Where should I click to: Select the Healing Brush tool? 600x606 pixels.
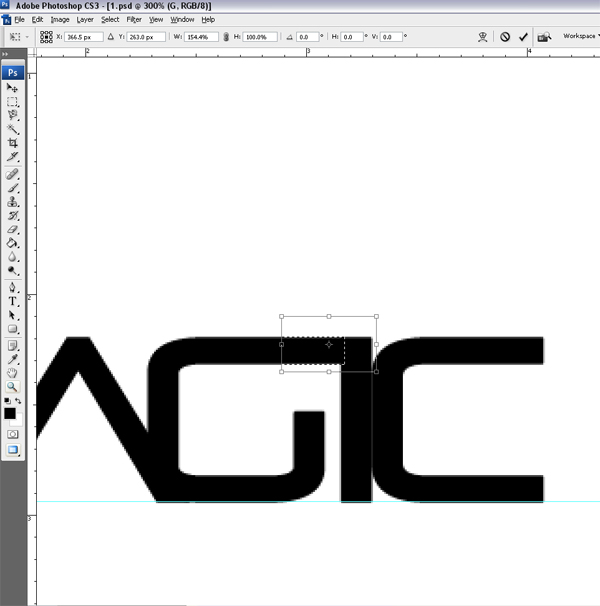(12, 174)
